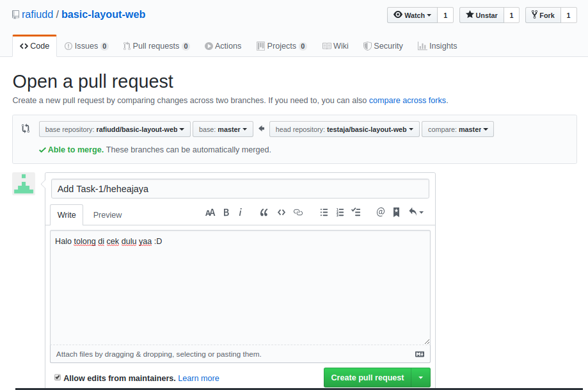Image resolution: width=588 pixels, height=390 pixels.
Task: Open the base: master branch dropdown
Action: coord(223,129)
